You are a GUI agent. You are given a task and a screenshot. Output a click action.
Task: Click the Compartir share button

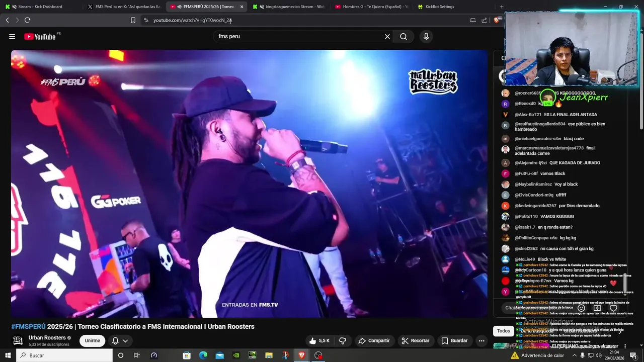pyautogui.click(x=374, y=340)
